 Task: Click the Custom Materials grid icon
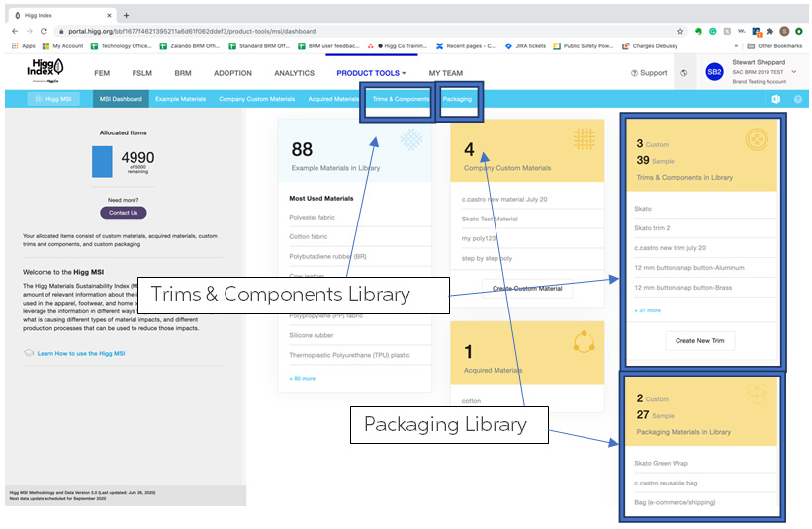click(585, 138)
